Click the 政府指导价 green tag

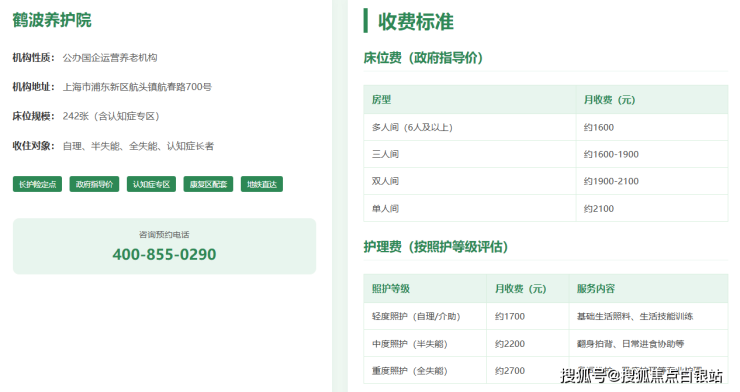94,184
